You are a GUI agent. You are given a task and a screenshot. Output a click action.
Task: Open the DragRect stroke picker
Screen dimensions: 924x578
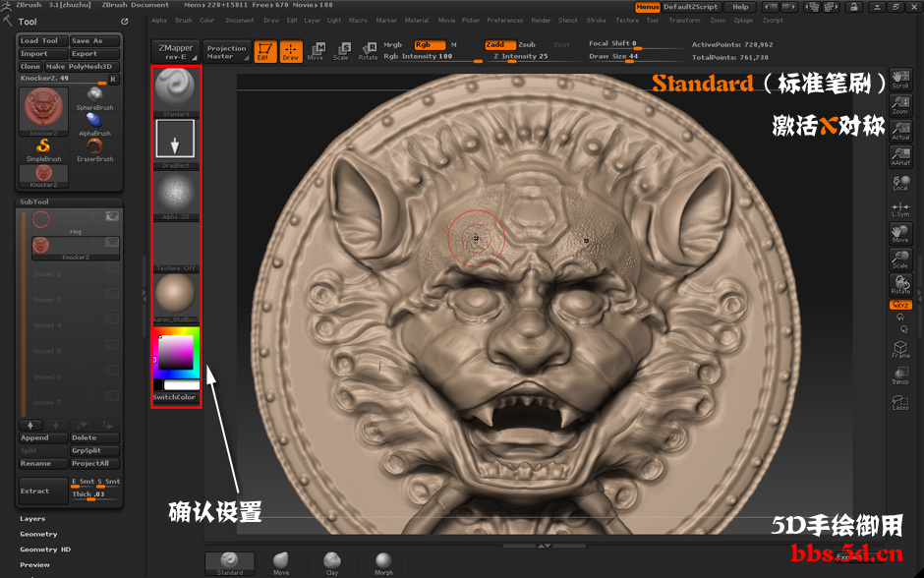(x=176, y=144)
